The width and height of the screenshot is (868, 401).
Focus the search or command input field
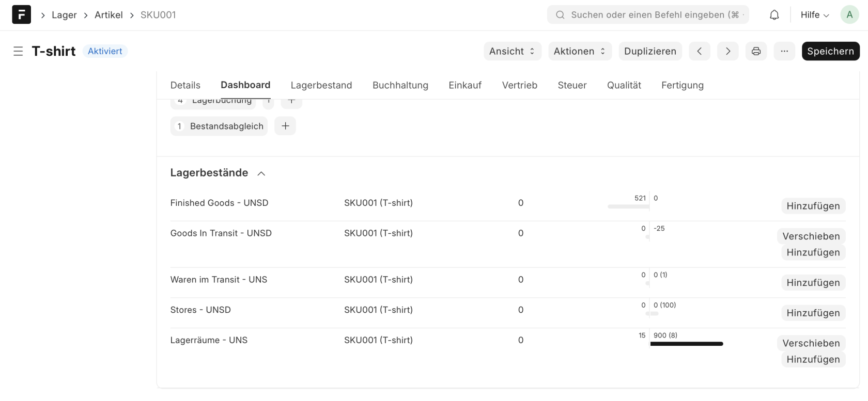point(654,15)
